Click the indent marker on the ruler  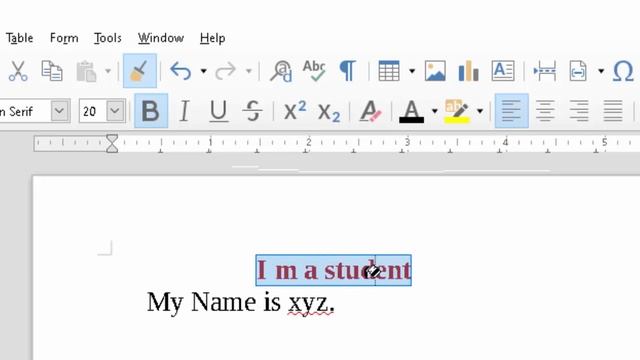coord(112,144)
